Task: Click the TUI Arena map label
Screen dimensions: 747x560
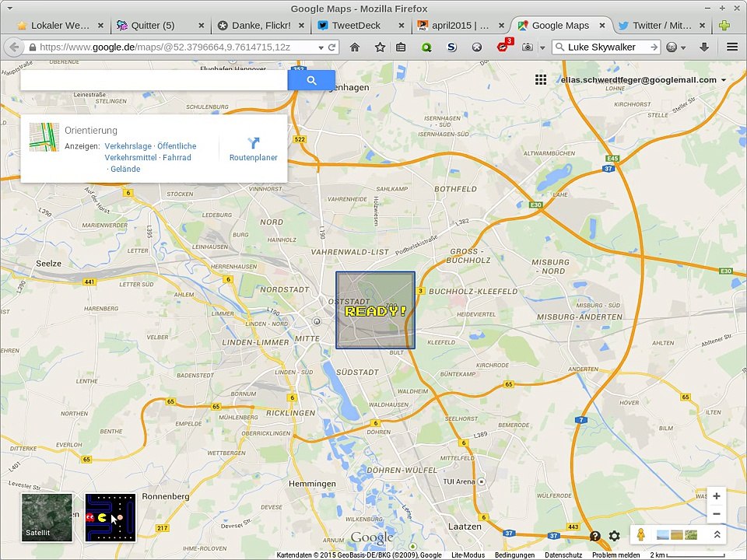Action: pyautogui.click(x=459, y=481)
